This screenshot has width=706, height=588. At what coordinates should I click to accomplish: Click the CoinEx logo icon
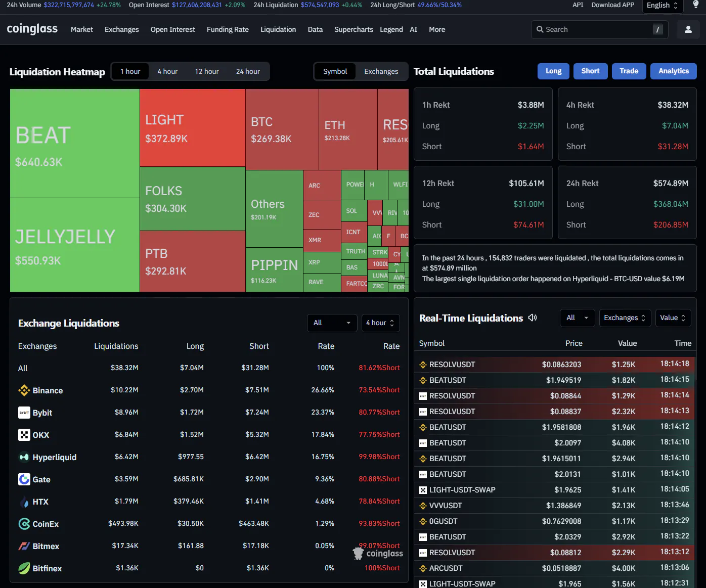coord(24,524)
